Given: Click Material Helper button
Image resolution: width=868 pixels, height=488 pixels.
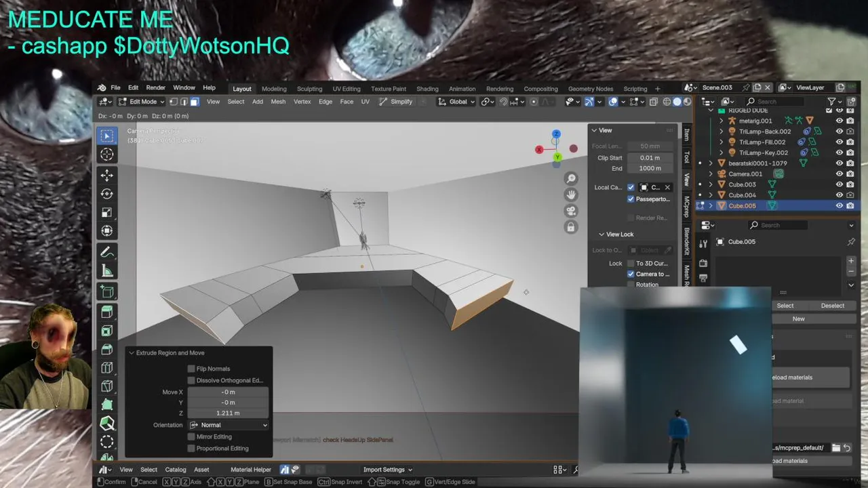Looking at the screenshot, I should [250, 470].
